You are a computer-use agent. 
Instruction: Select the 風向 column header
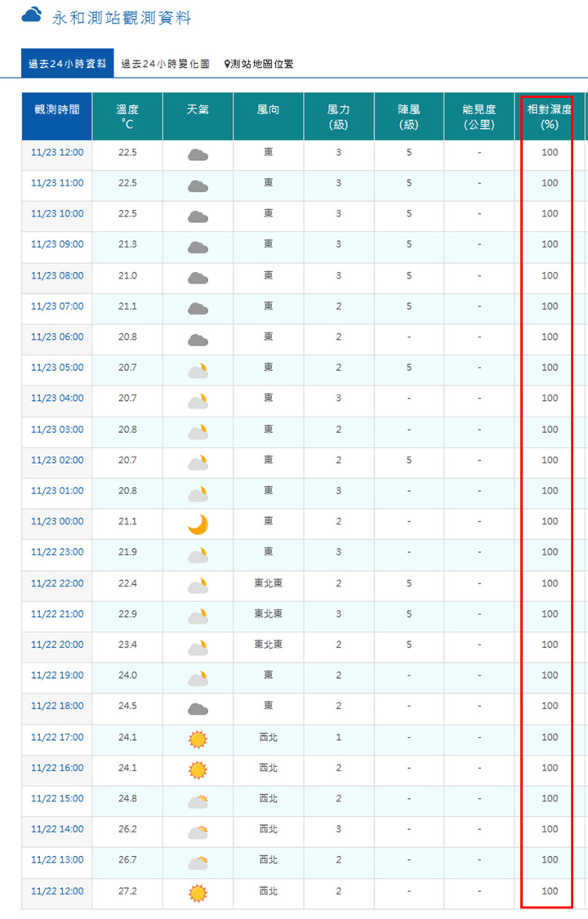(x=268, y=116)
